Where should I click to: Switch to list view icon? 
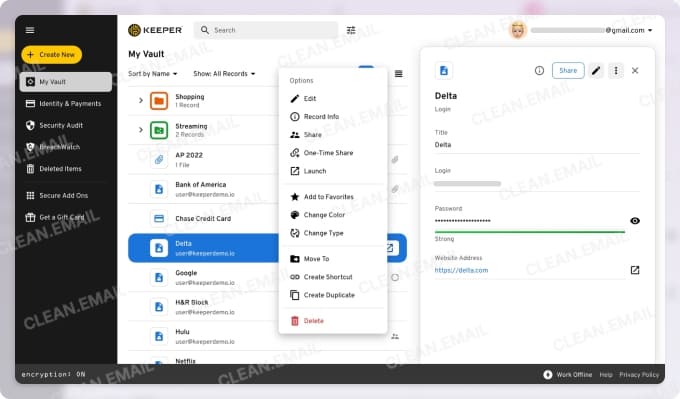399,74
